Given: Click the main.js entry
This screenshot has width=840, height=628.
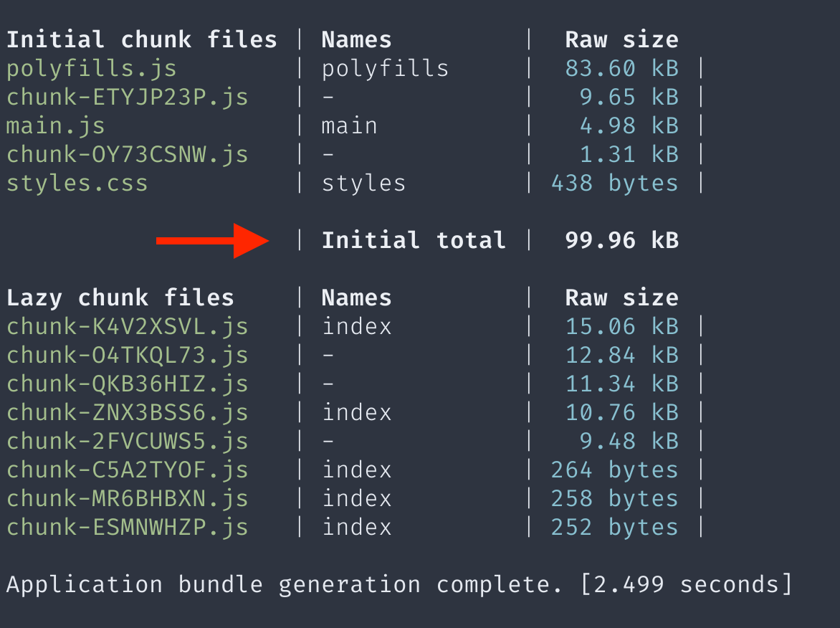Looking at the screenshot, I should coord(54,125).
